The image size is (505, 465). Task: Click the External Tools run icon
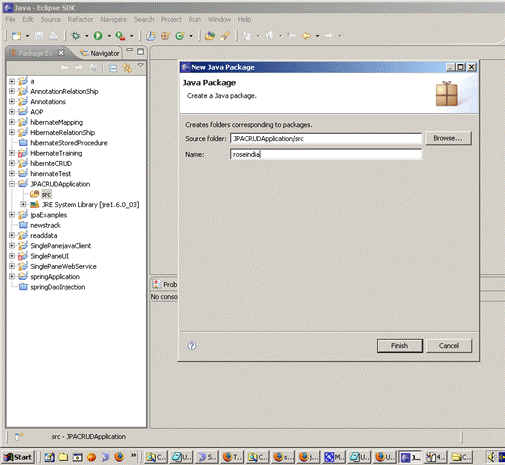point(120,36)
